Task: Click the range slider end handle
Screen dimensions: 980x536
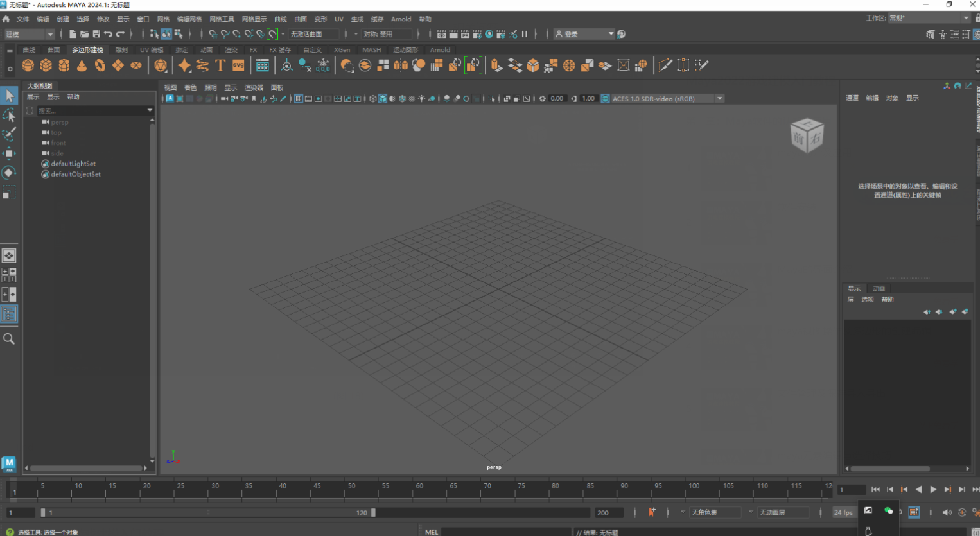Action: pyautogui.click(x=373, y=513)
